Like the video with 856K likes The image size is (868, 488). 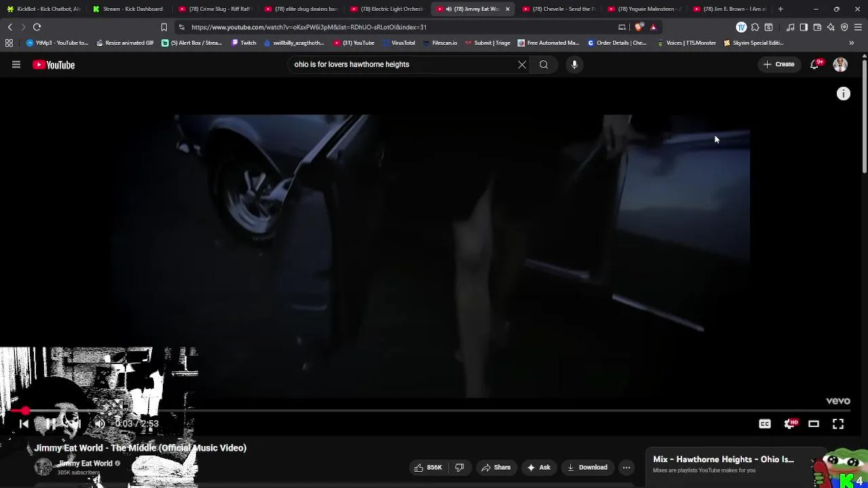point(428,467)
